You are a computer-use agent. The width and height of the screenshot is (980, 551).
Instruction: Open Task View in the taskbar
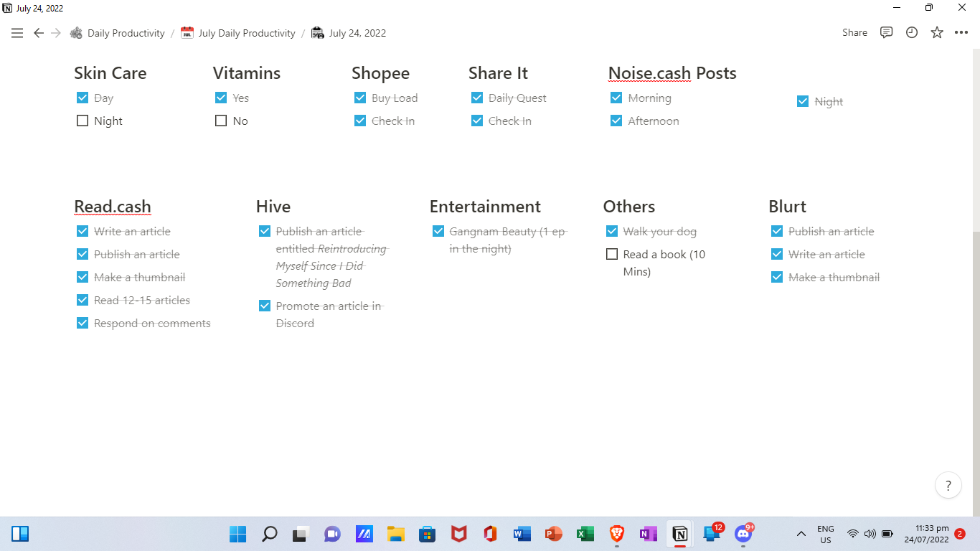300,534
